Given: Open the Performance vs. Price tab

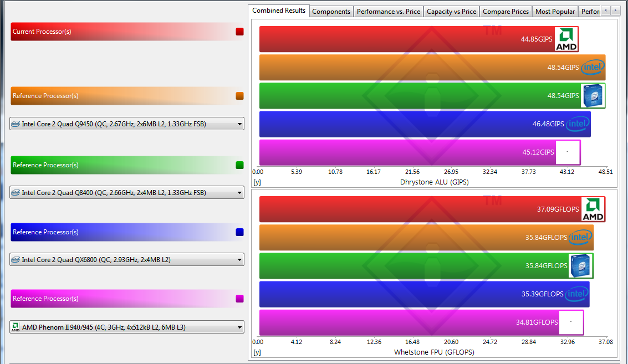Looking at the screenshot, I should (388, 12).
